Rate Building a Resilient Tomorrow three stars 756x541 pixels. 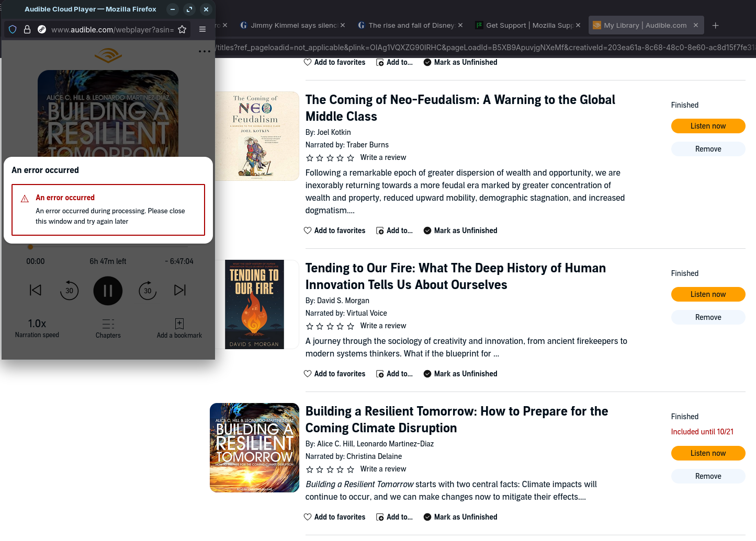click(330, 469)
